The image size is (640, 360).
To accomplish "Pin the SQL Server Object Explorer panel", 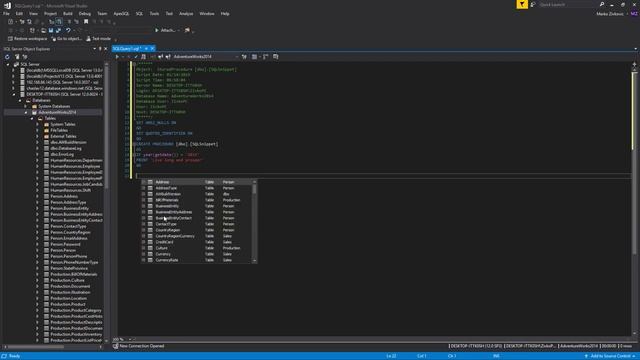I will [100, 49].
